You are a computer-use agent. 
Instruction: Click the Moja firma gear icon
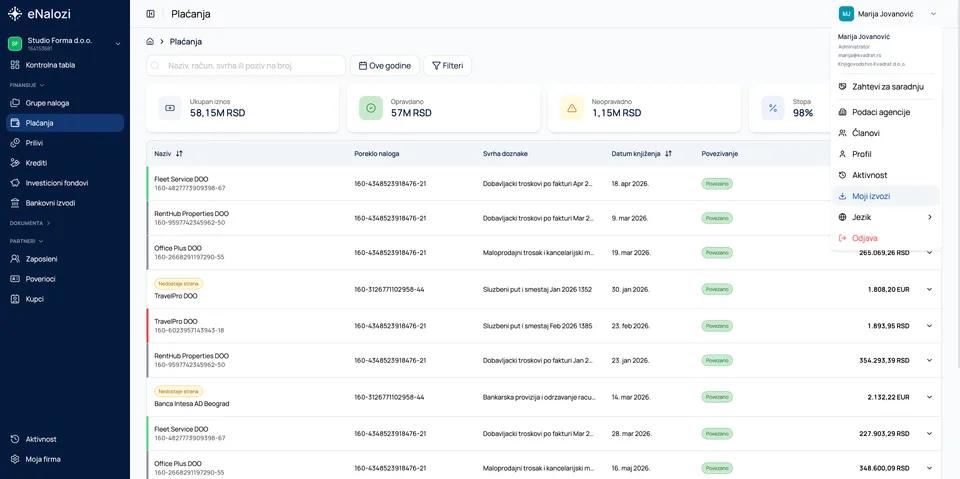pos(15,459)
